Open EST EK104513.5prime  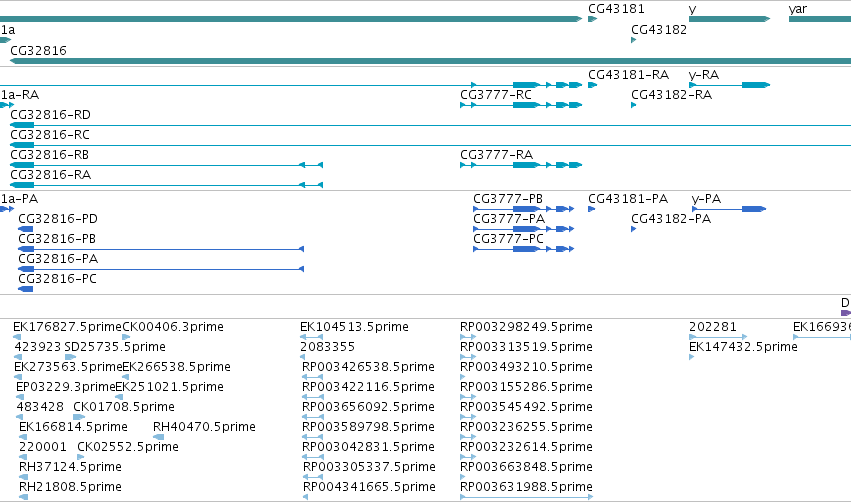(354, 327)
